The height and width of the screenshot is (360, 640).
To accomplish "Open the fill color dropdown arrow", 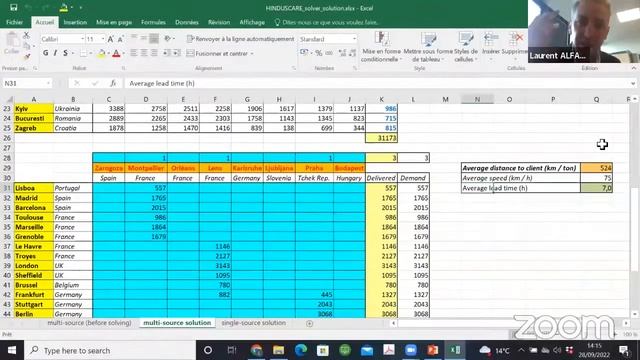I will [109, 53].
